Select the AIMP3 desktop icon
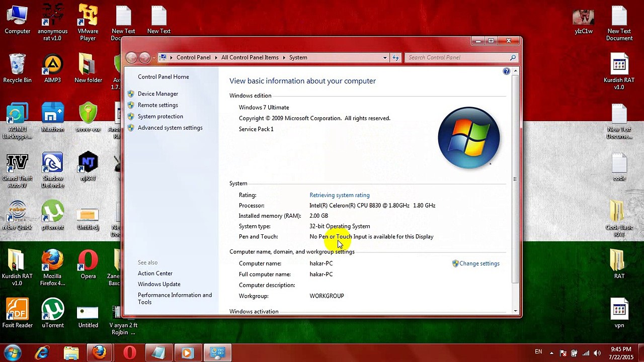Screen dimensions: 644x362 click(52, 68)
